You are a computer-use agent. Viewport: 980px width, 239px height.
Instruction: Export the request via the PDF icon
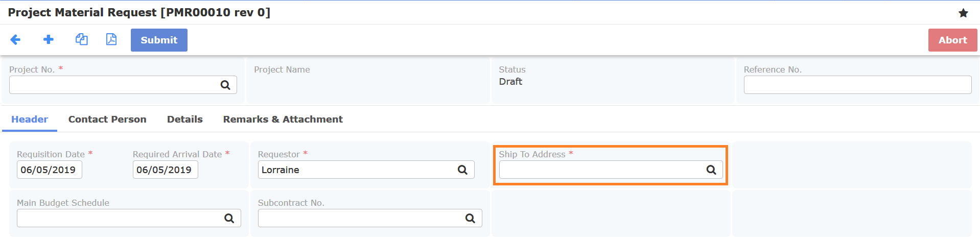pyautogui.click(x=111, y=40)
